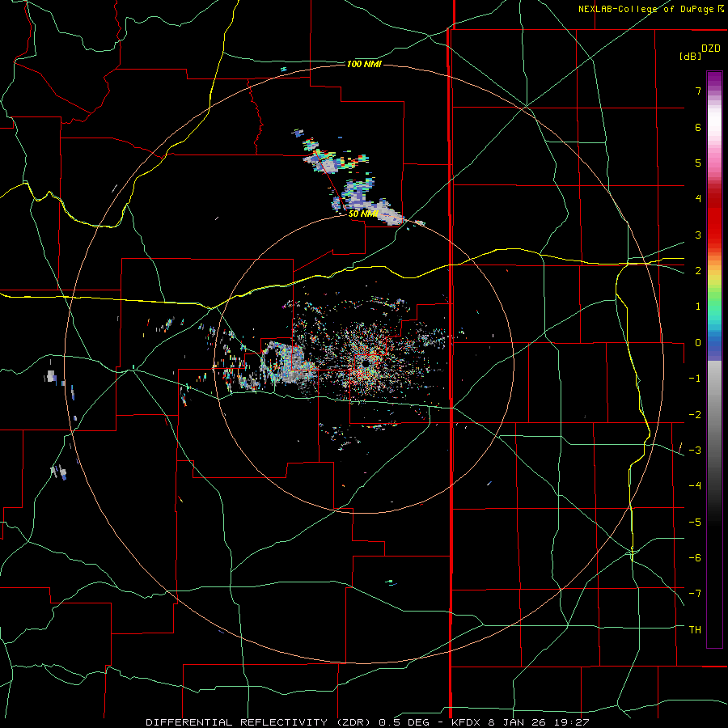Click the 2 dB legend value
The width and height of the screenshot is (728, 728).
click(x=698, y=271)
